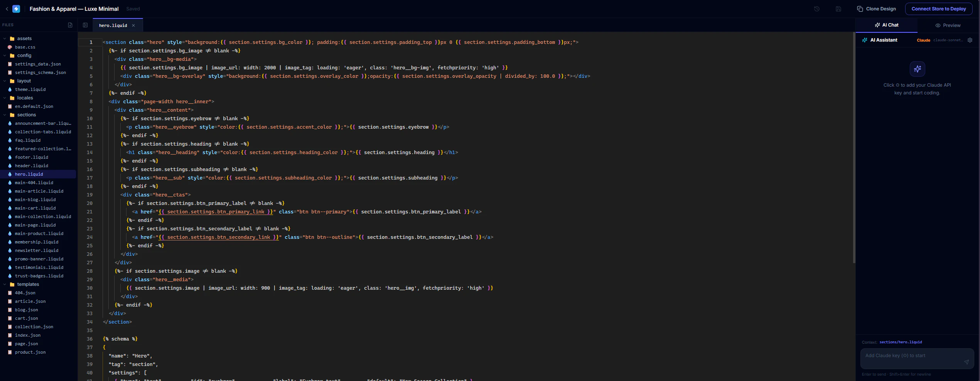Open footer.liquid file

coord(38,157)
